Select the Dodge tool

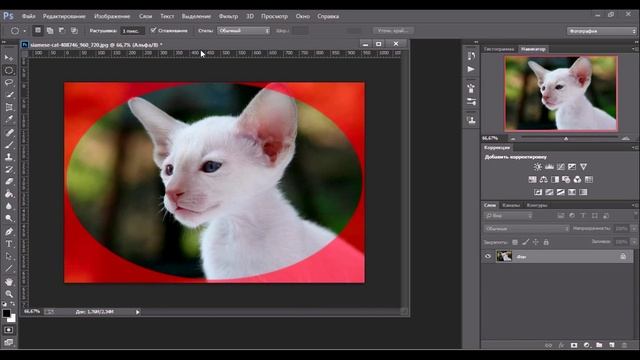(9, 219)
